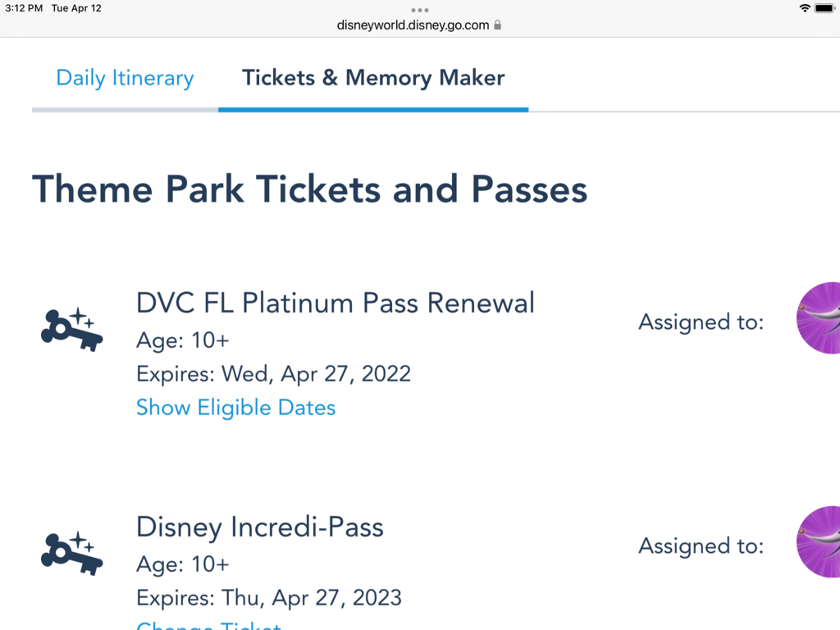
Task: Click the Theme Park Tickets and Passes heading
Action: coord(309,189)
